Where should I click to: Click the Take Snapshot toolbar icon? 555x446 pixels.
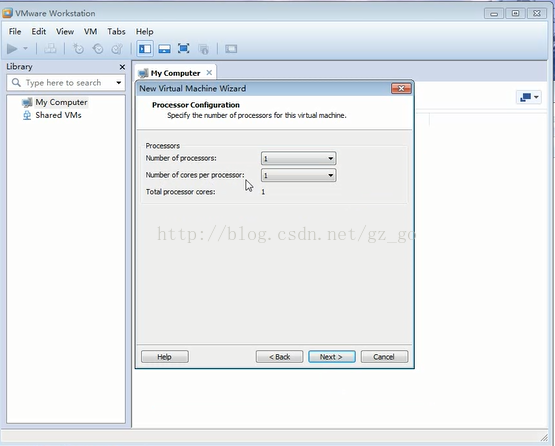point(78,48)
